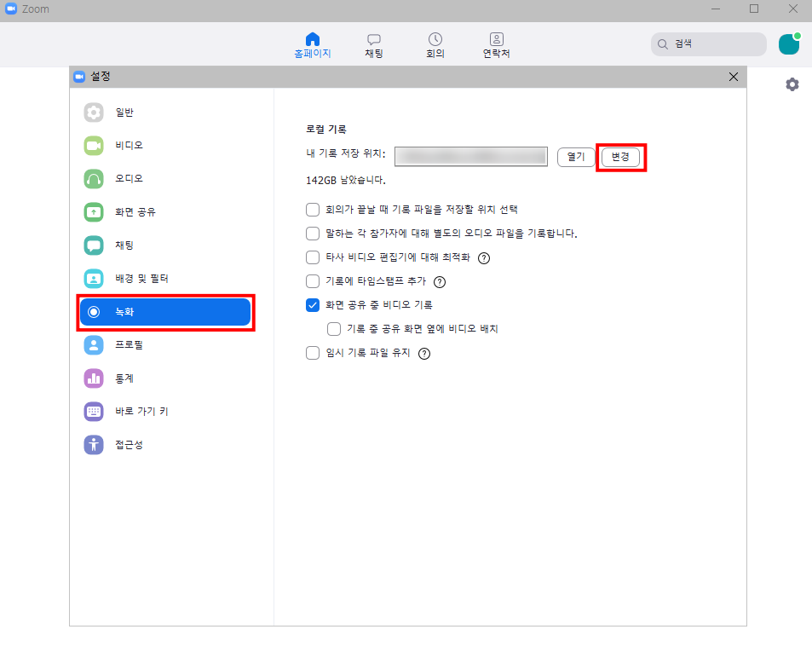This screenshot has width=812, height=664.
Task: Open the 비디오 settings panel
Action: [x=118, y=145]
